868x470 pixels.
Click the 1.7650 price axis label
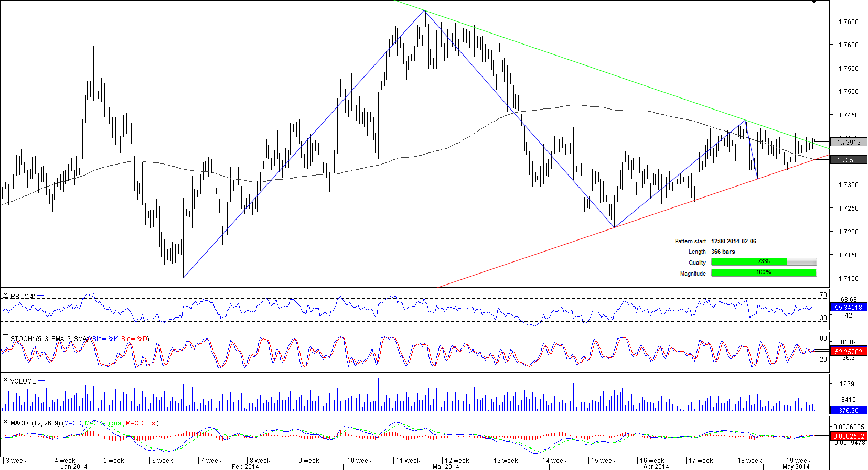[x=849, y=22]
